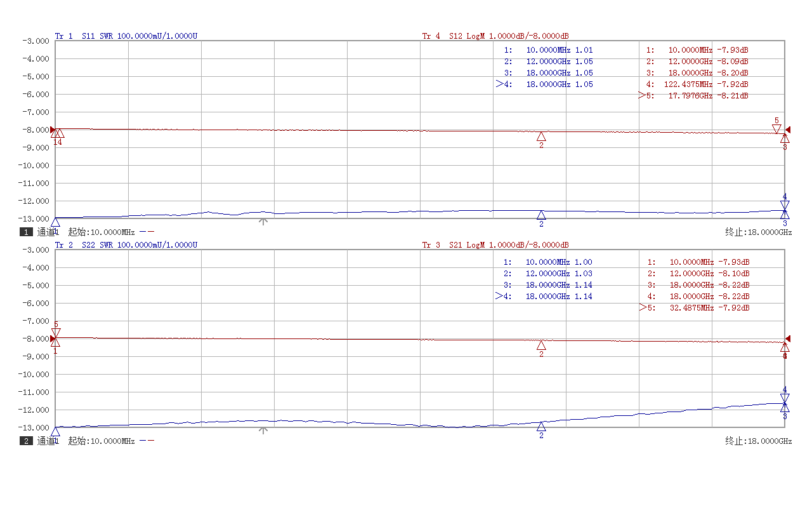Select the Tr 4 S12 LogM trace label
Viewport: 812px width, 508px height.
(x=495, y=36)
